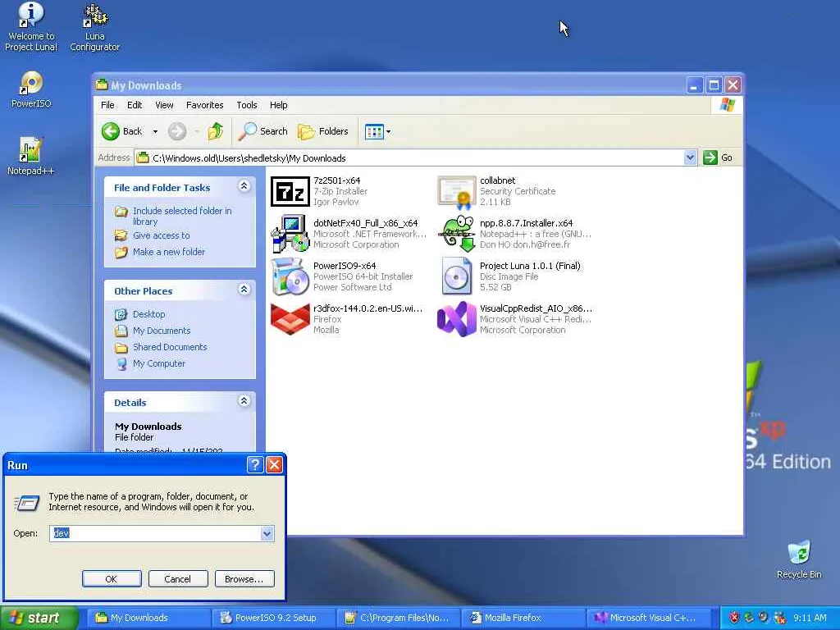
Task: Select the npp.8.8.7.Installer.x64 file icon
Action: (x=456, y=234)
